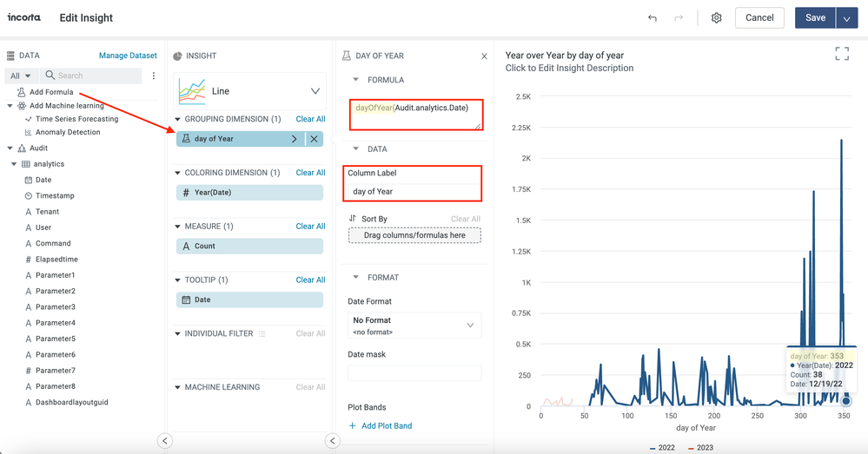Click the Manage Dataset link
The image size is (868, 454).
pyautogui.click(x=128, y=56)
